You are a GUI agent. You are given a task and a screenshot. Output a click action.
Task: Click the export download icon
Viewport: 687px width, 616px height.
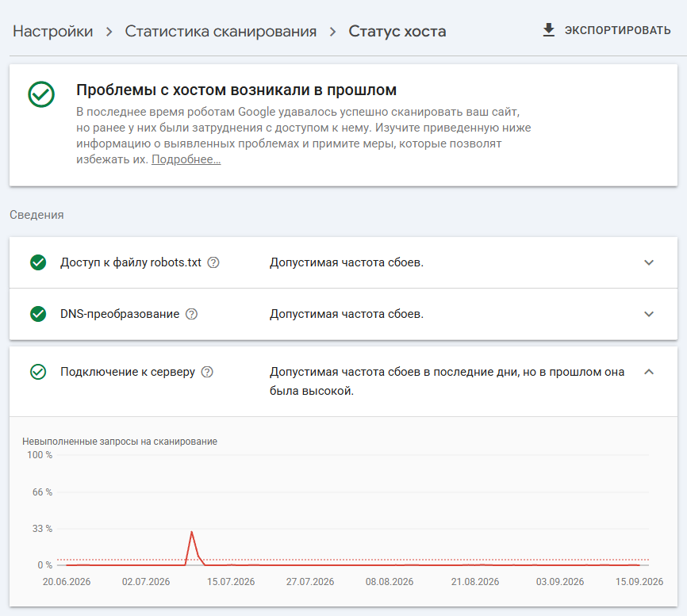pyautogui.click(x=548, y=30)
